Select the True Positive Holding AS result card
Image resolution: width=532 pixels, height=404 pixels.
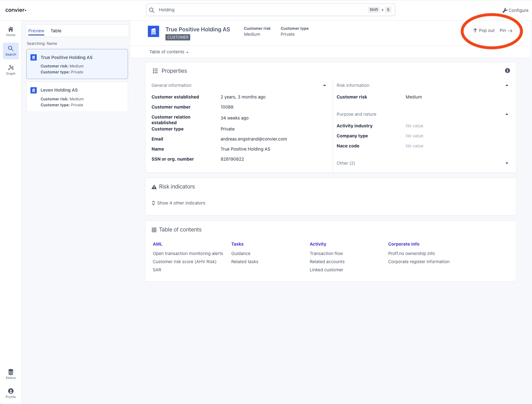77,64
